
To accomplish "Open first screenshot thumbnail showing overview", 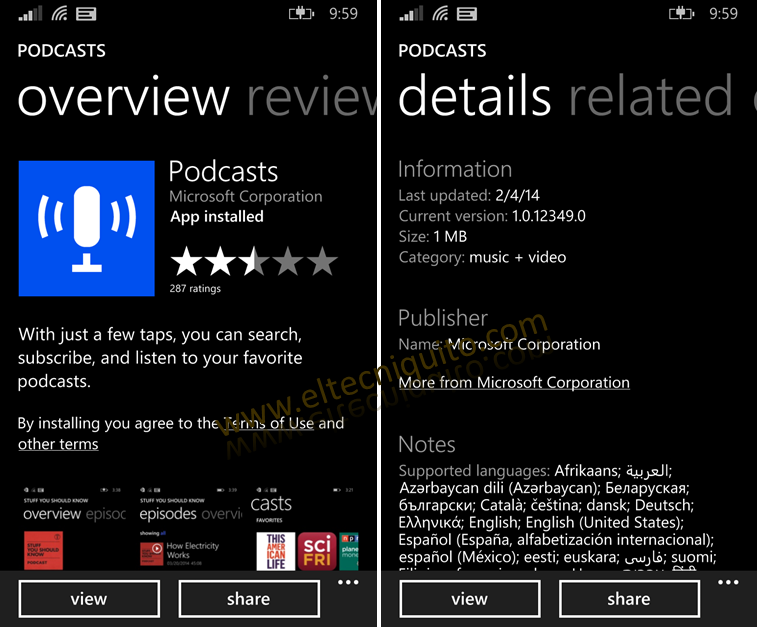I will [75, 528].
